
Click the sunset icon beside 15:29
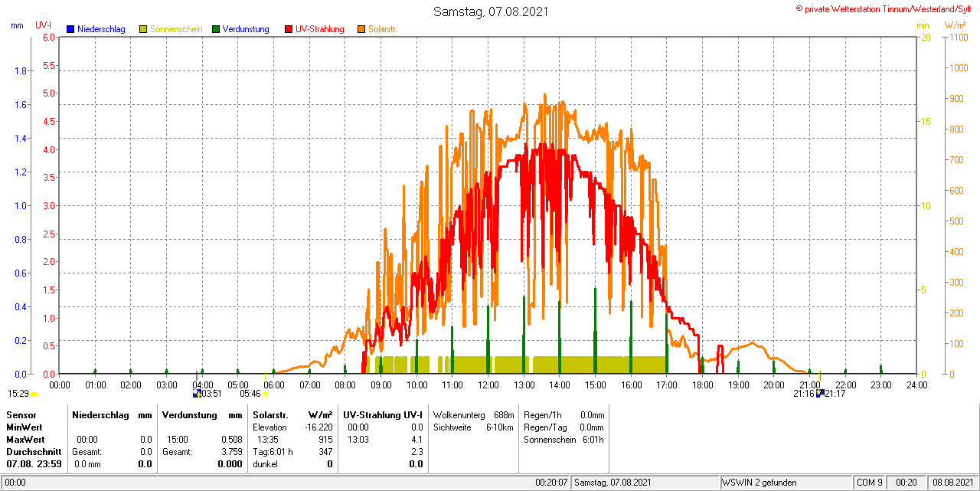tap(34, 394)
